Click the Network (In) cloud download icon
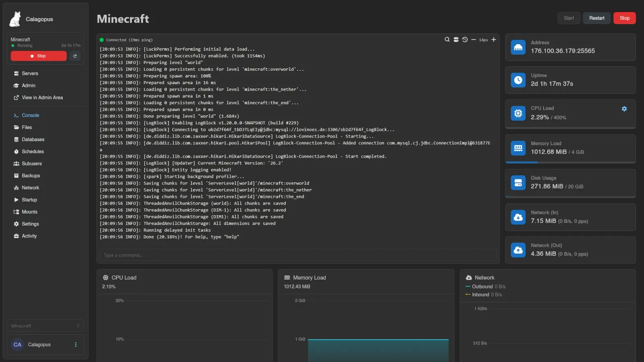 pyautogui.click(x=518, y=217)
